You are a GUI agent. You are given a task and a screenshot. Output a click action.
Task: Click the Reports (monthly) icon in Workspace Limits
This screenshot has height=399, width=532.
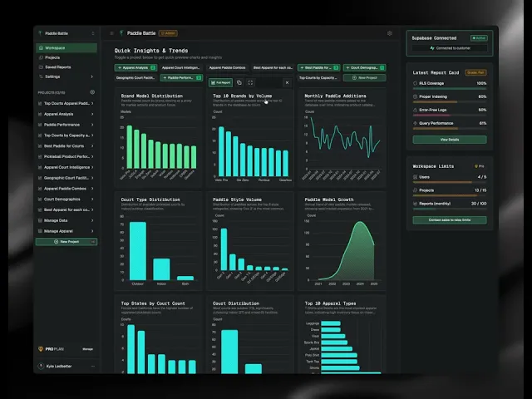click(415, 204)
